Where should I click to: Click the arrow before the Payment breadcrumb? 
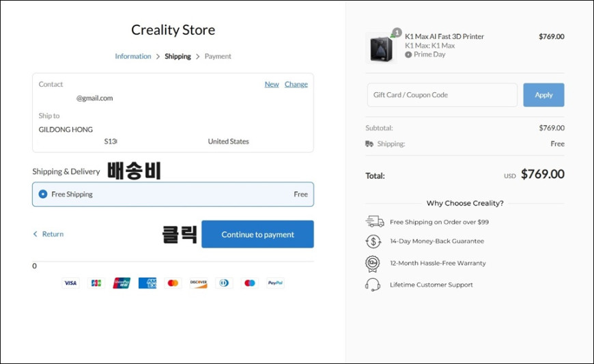coord(198,57)
